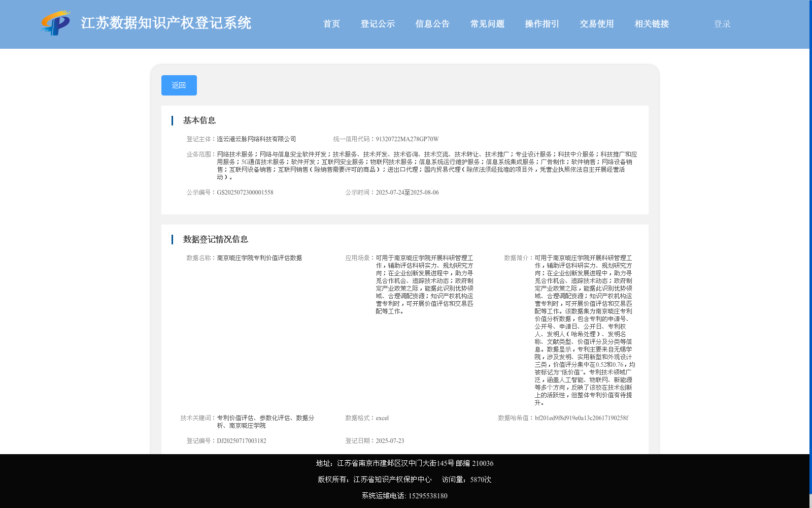Screen dimensions: 812x508
Task: Go to 信息公告 section
Action: (432, 24)
